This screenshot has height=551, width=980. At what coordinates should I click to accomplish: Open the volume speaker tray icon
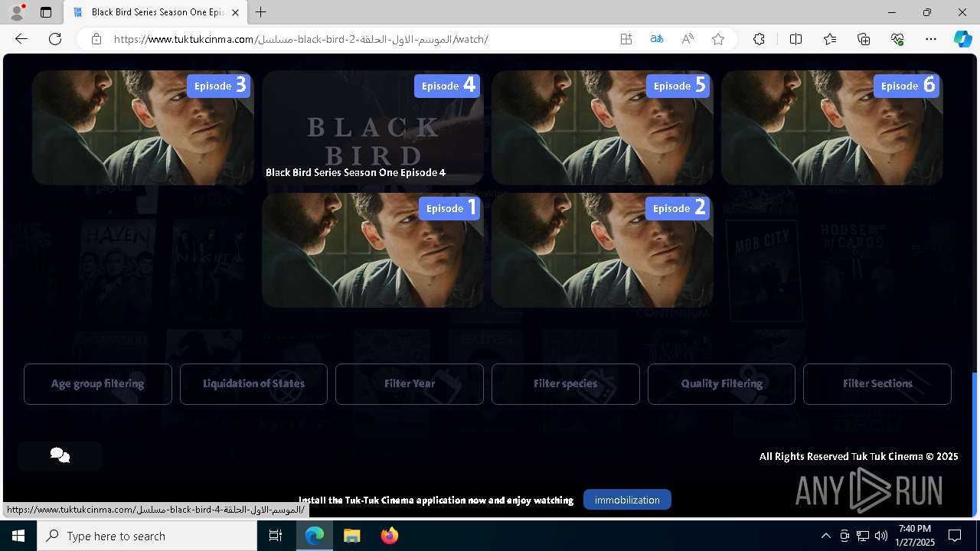tap(881, 536)
